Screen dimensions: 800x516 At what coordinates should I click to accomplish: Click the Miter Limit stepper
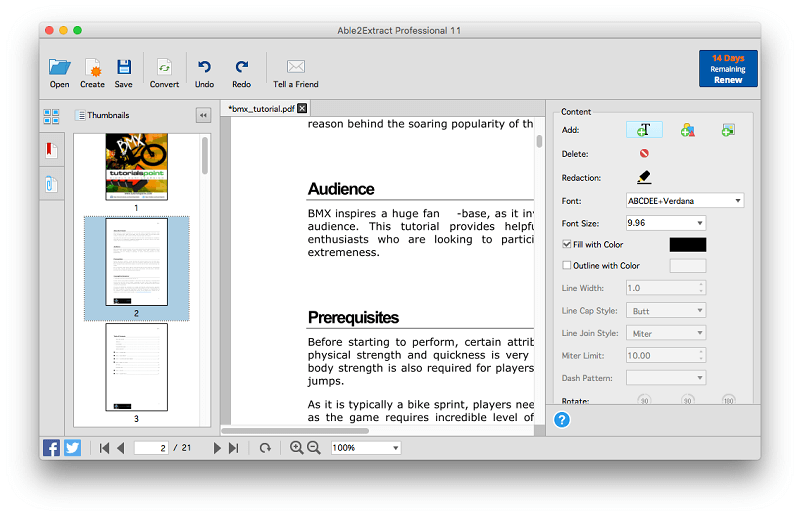coord(701,355)
